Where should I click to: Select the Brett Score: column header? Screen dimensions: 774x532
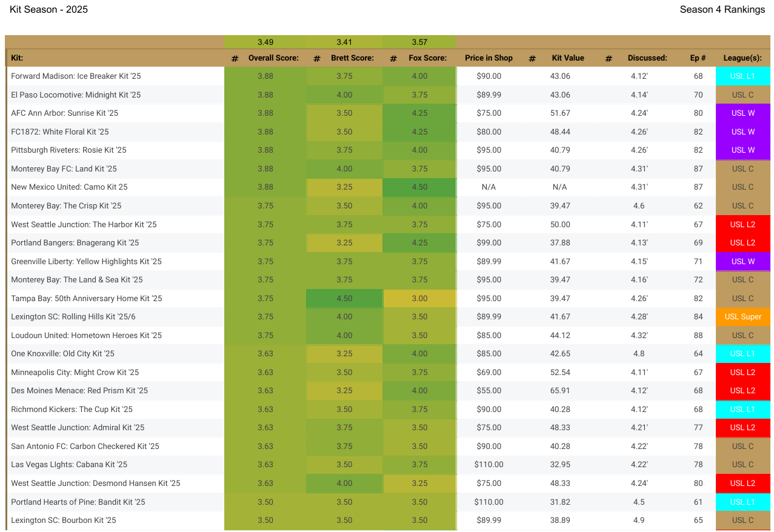(x=352, y=58)
